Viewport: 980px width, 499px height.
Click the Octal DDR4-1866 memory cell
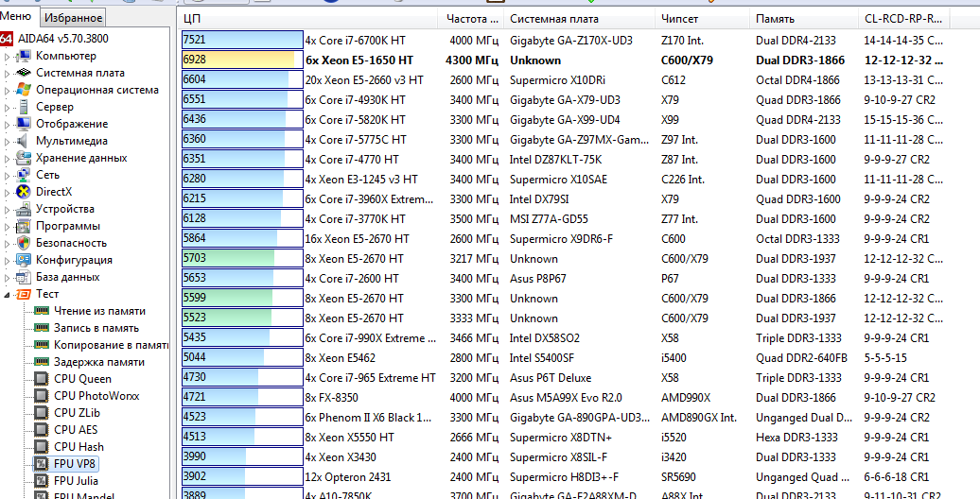[797, 80]
